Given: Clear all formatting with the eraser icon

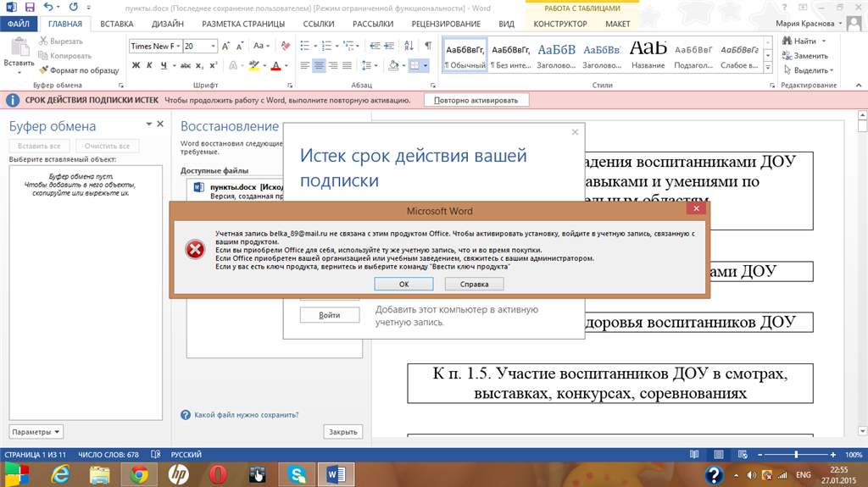Looking at the screenshot, I should tap(285, 46).
